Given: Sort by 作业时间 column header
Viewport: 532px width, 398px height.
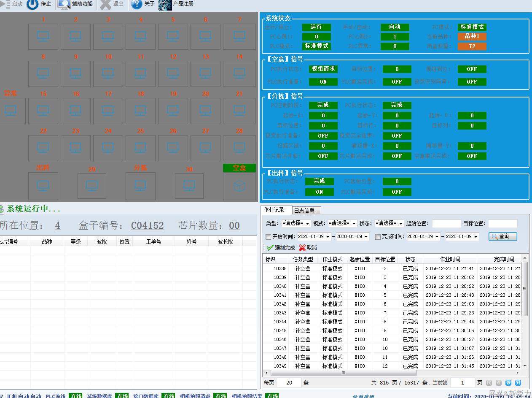Looking at the screenshot, I should tap(450, 259).
